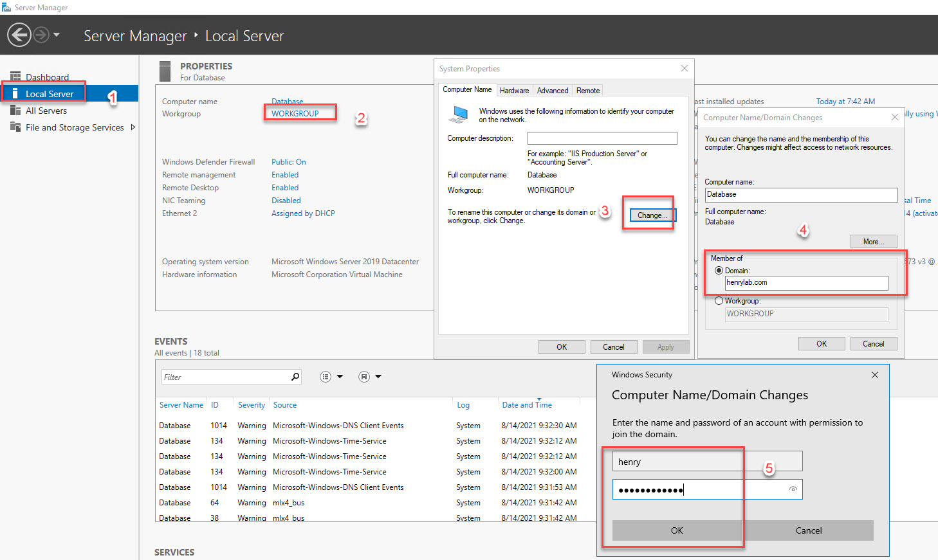
Task: Open the navigation history dropdown arrow
Action: click(x=57, y=35)
